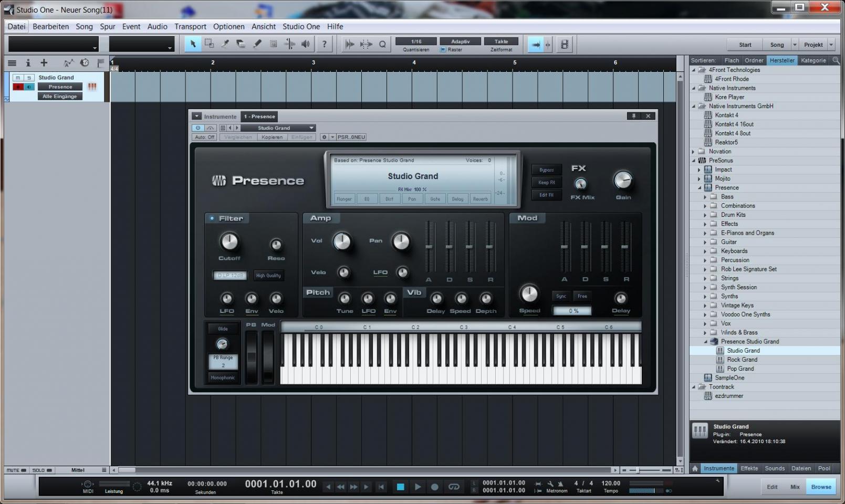The image size is (845, 504).
Task: Mute the Studio Grand track
Action: pyautogui.click(x=18, y=78)
